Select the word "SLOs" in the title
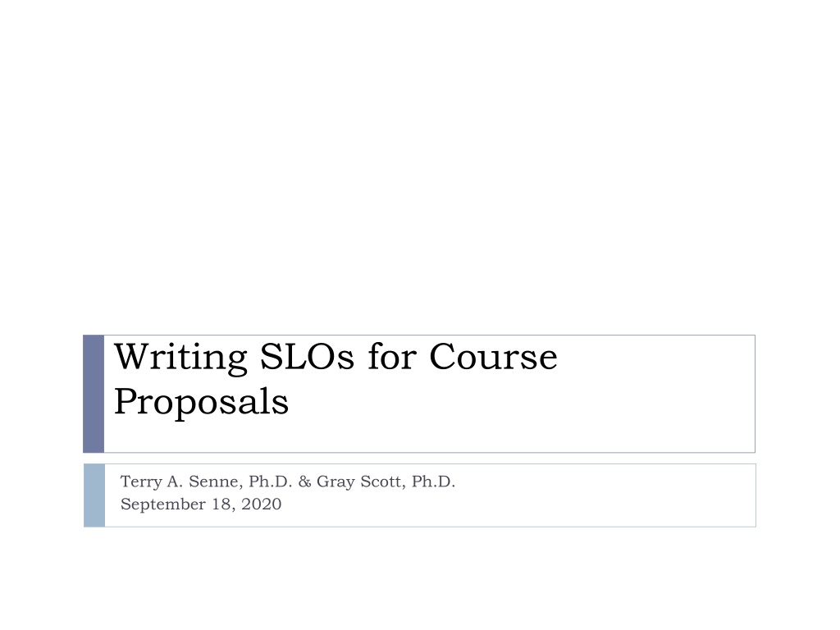 (x=307, y=357)
